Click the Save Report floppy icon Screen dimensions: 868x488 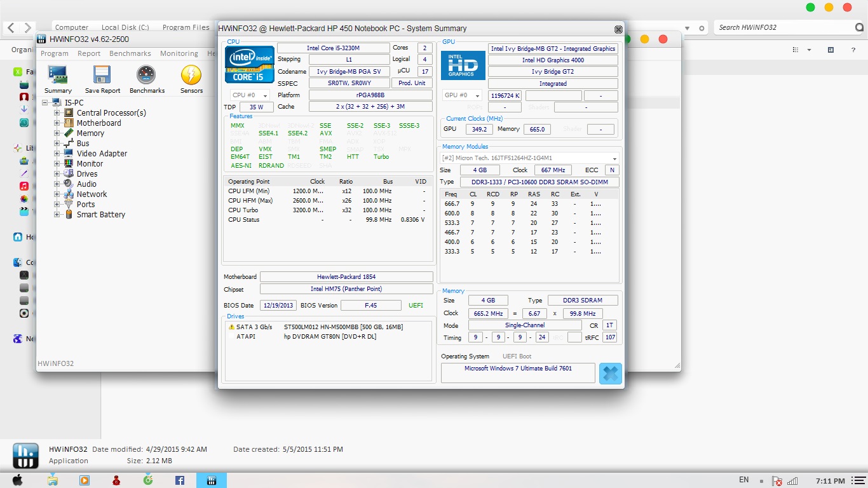coord(102,75)
